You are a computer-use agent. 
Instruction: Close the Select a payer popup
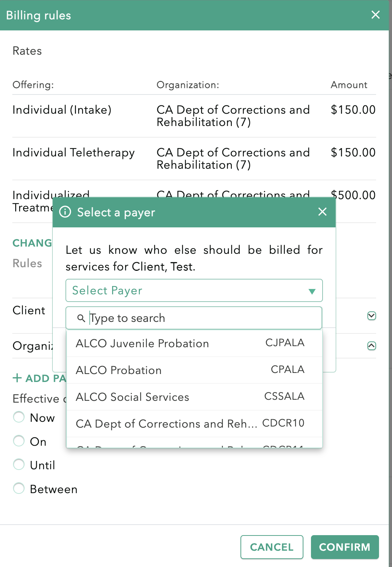(322, 212)
